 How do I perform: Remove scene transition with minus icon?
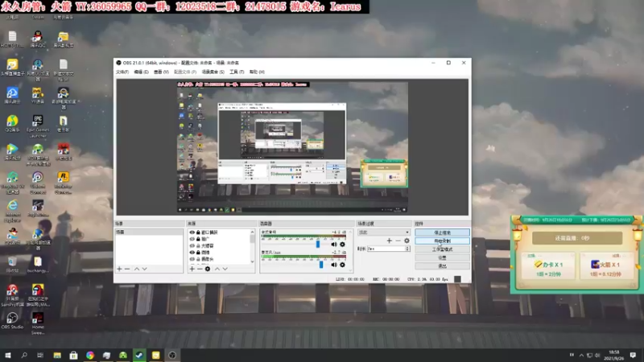point(398,241)
